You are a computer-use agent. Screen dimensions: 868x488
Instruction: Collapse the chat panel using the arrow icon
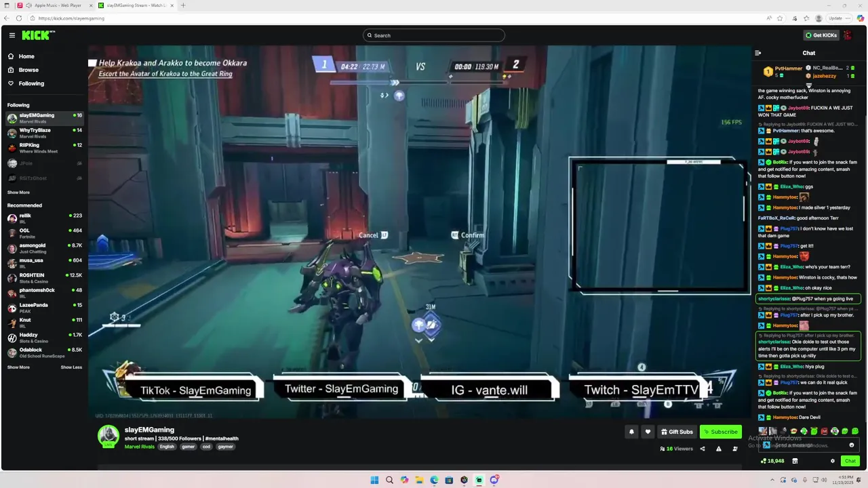pos(758,53)
